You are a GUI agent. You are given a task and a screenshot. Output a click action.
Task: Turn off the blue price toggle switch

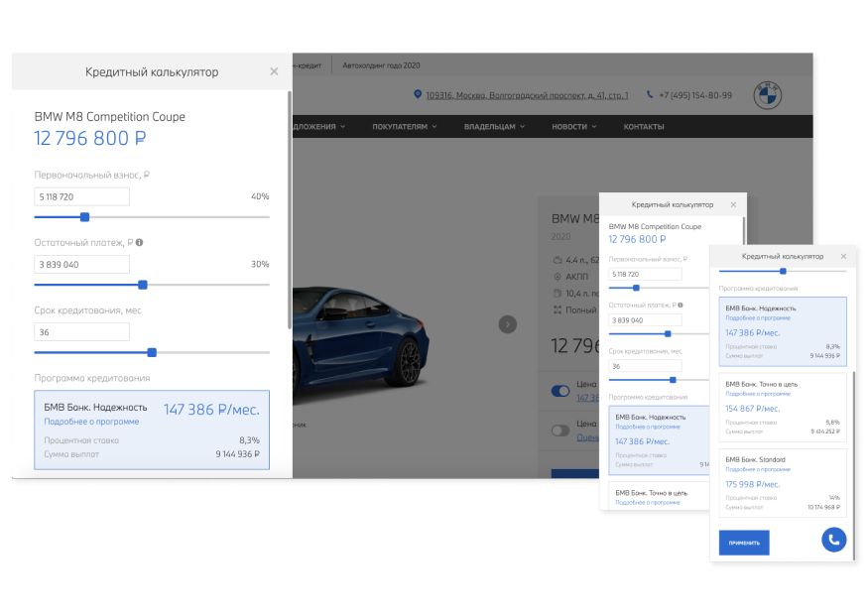[560, 390]
